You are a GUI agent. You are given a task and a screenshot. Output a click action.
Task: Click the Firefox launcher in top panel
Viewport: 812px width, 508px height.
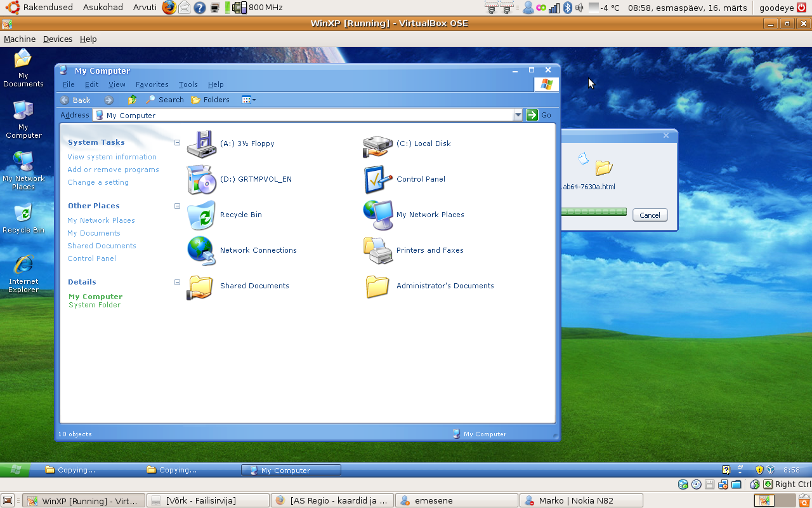(x=169, y=8)
